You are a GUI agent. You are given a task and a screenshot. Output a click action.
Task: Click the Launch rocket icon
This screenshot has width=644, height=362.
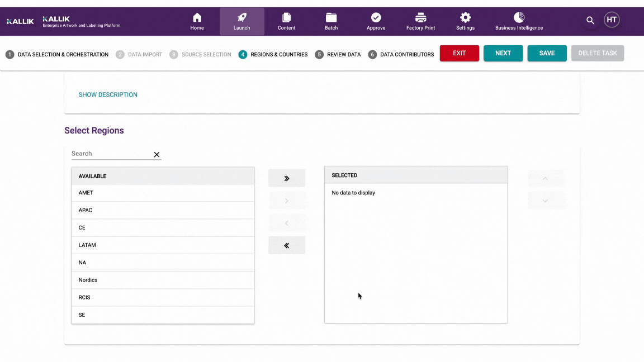(x=241, y=18)
